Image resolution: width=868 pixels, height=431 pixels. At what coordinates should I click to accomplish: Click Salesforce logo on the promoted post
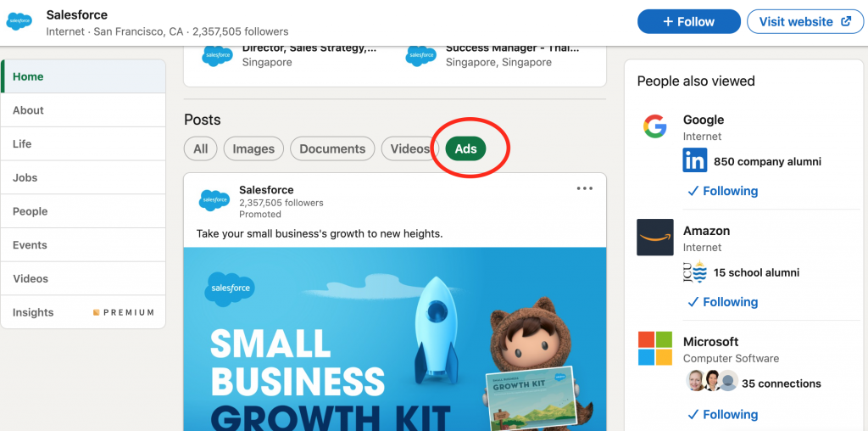point(214,200)
